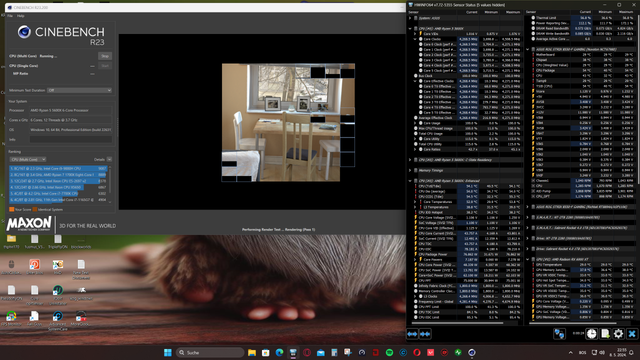This screenshot has height=360, width=640.
Task: Click the double-arrow shrink icon in HWiNFO toolbar
Action: pos(425,334)
